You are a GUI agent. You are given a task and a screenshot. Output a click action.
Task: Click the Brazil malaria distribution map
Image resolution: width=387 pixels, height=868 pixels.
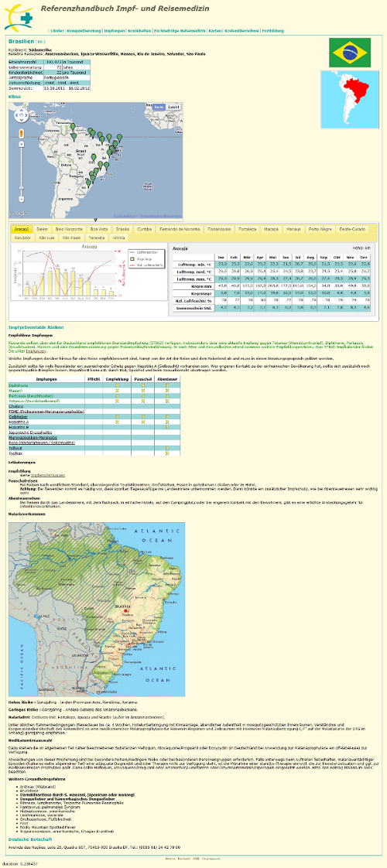click(96, 609)
